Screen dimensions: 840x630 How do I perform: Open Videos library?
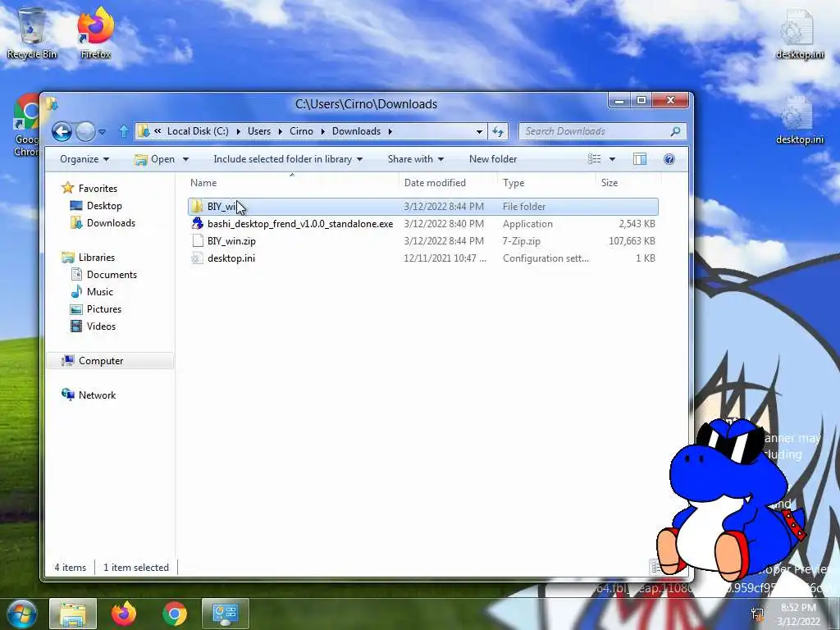(101, 326)
